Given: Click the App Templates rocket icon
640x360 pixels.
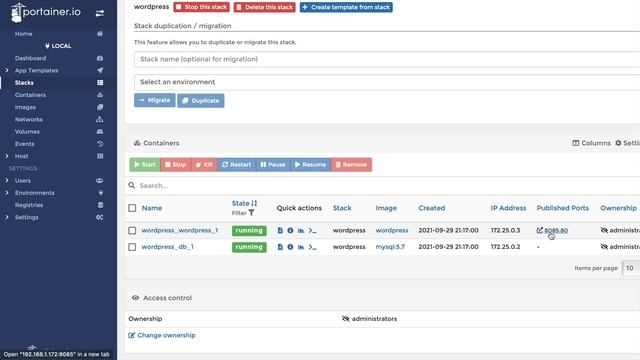Looking at the screenshot, I should 100,71.
